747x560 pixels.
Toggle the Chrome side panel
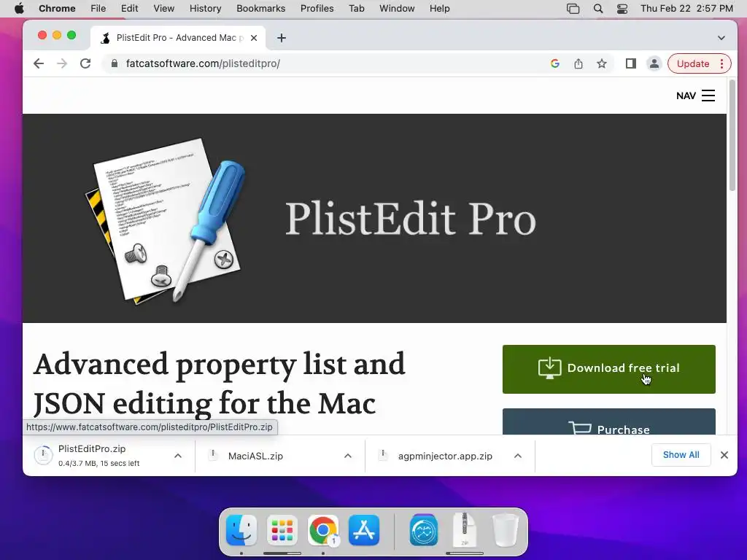tap(631, 63)
